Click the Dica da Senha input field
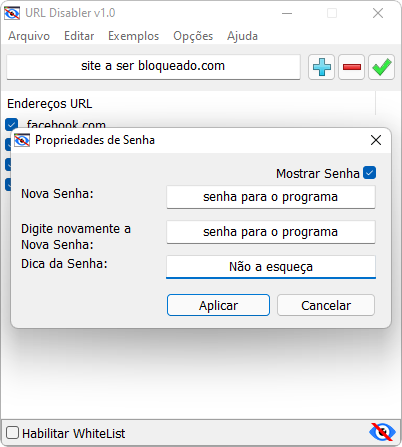 pos(271,267)
